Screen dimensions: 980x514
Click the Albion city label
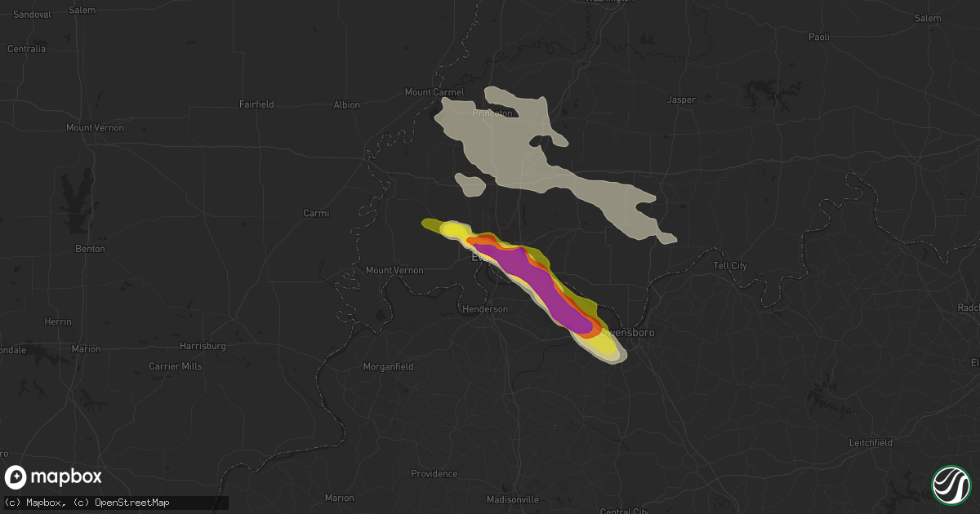tap(346, 104)
